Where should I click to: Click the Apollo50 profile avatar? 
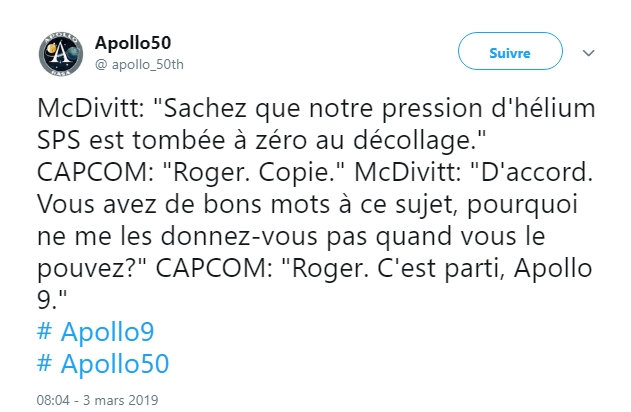click(x=60, y=53)
